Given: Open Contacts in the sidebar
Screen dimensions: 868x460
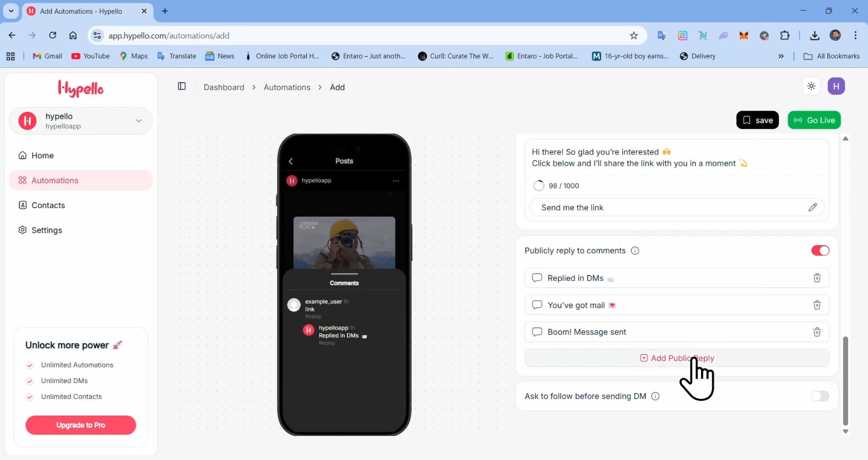Looking at the screenshot, I should [x=48, y=205].
